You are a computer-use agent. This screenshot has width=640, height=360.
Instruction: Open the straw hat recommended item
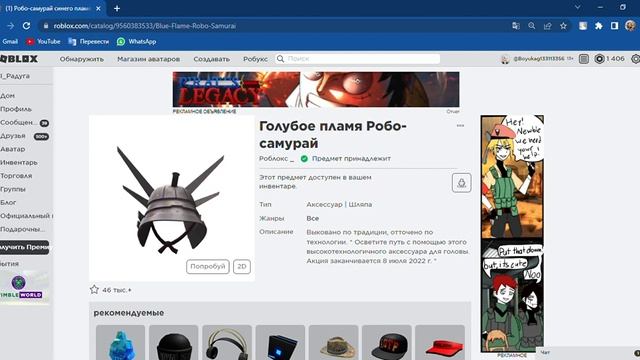point(333,343)
